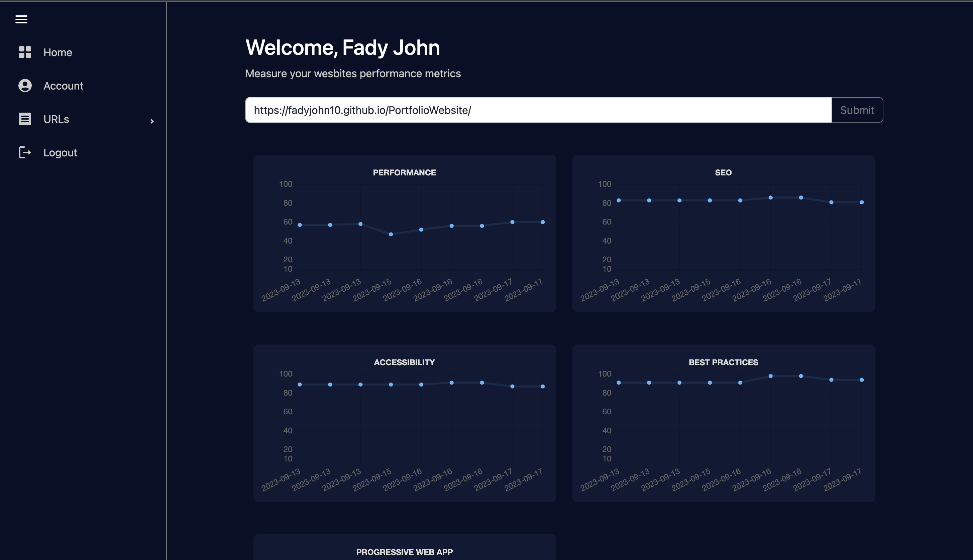This screenshot has height=560, width=973.
Task: Click the Logout icon in sidebar
Action: (25, 152)
